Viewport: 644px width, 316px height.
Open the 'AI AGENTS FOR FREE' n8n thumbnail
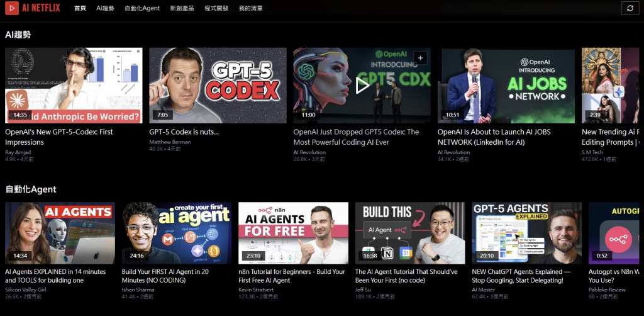point(293,233)
